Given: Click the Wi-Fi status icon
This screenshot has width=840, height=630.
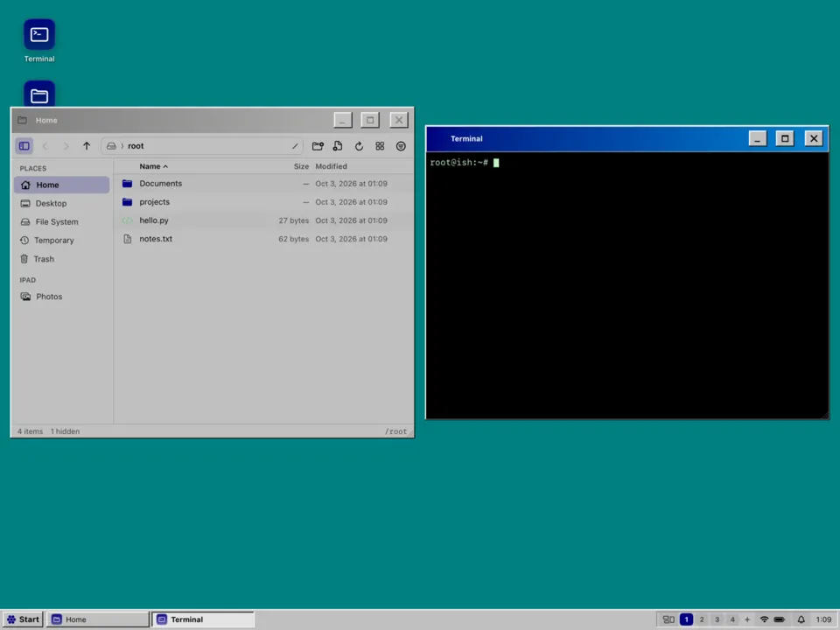Looking at the screenshot, I should pos(765,619).
